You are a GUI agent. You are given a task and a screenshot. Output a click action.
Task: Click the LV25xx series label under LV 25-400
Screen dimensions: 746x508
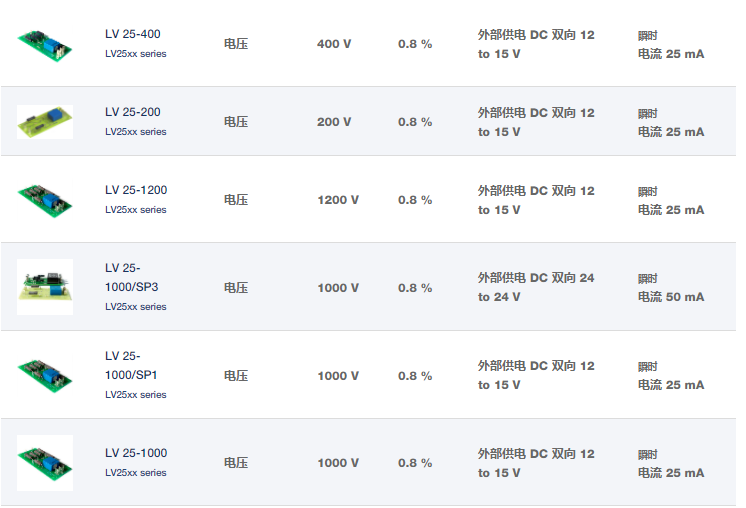click(x=136, y=54)
